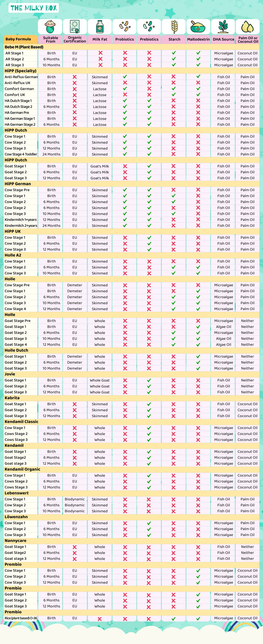263x644 pixels.
Task: Click the Bebe M (Plant Based) group heading
Action: tap(24, 47)
